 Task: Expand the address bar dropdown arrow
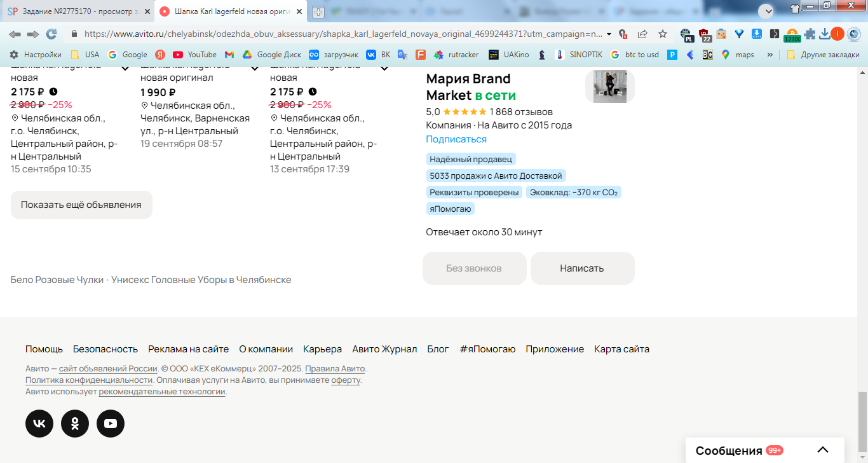click(x=609, y=34)
